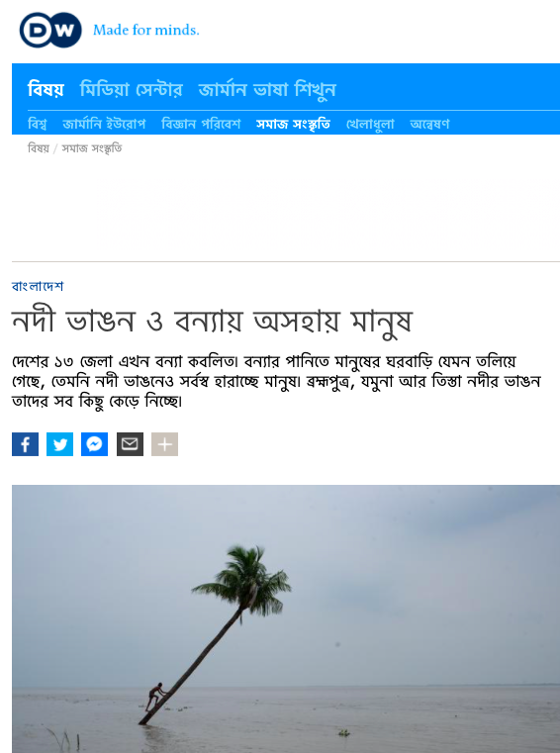This screenshot has height=753, width=560.
Task: Select বিশ্ব in the sub-navigation
Action: point(37,124)
